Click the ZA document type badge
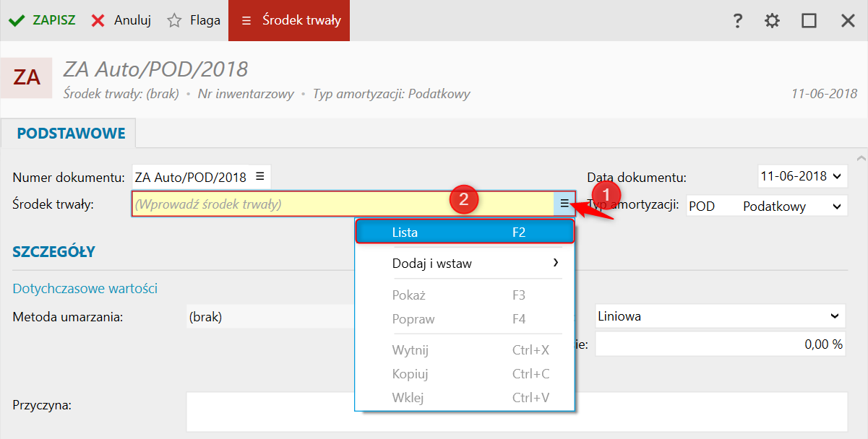Viewport: 868px width, 439px height. pos(27,77)
